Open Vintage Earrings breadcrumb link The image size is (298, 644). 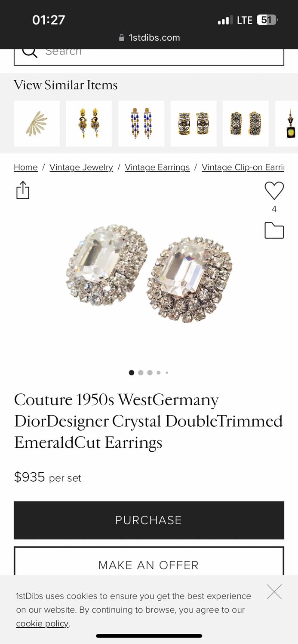[x=157, y=167]
